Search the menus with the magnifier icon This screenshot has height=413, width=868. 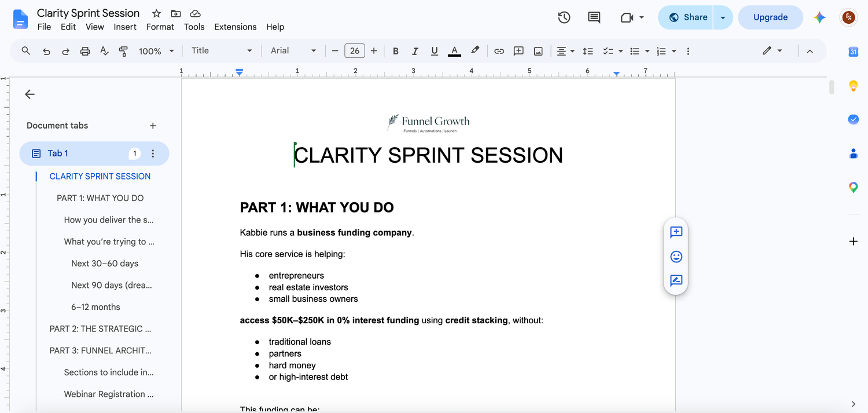point(26,51)
